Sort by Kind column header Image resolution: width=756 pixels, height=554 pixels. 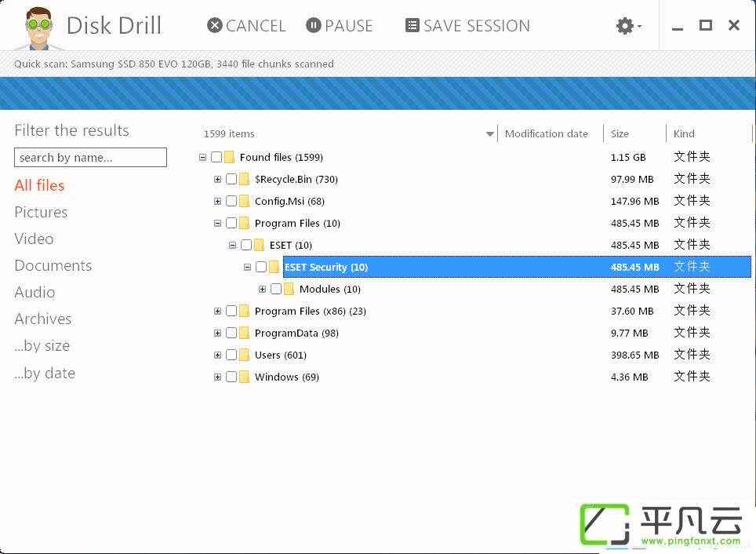[x=684, y=133]
